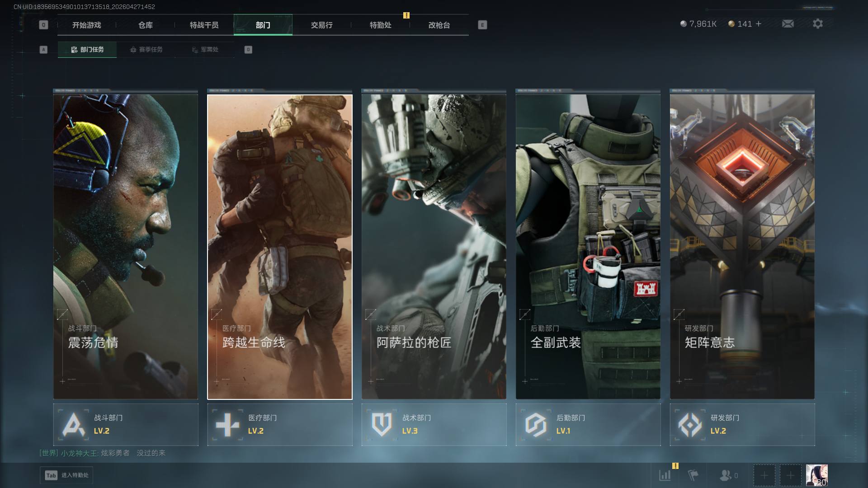868x488 pixels.
Task: Click the empty squad slot next to avatar
Action: (x=790, y=475)
